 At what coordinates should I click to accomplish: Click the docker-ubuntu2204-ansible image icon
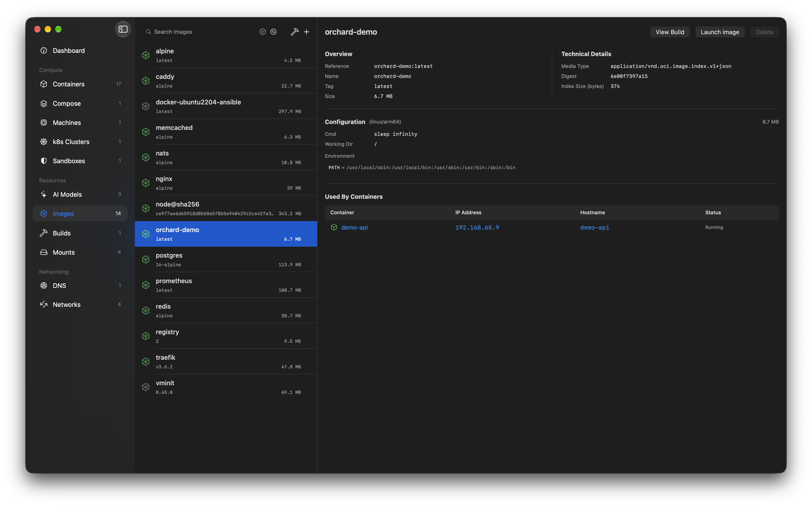coord(146,106)
